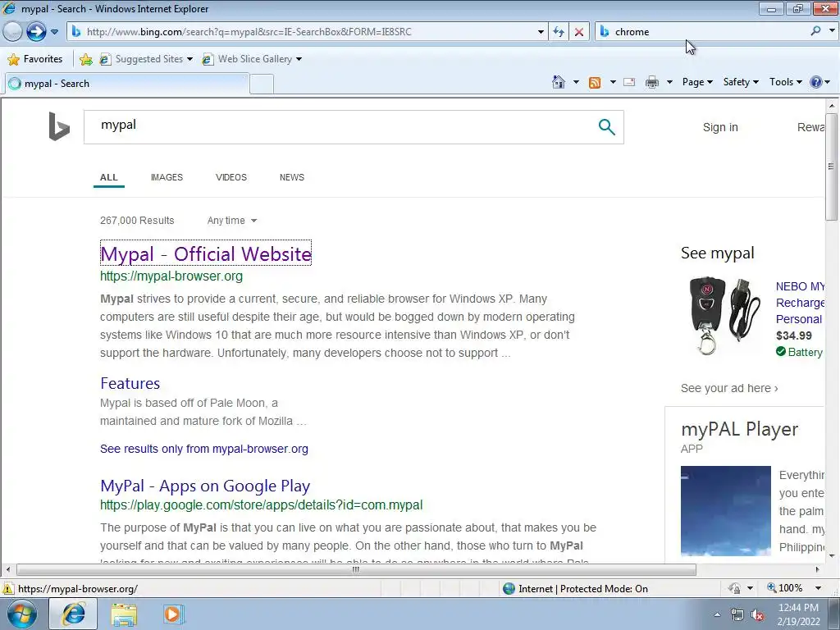Click the 100% zoom level button
Image resolution: width=840 pixels, height=630 pixels.
pyautogui.click(x=785, y=588)
